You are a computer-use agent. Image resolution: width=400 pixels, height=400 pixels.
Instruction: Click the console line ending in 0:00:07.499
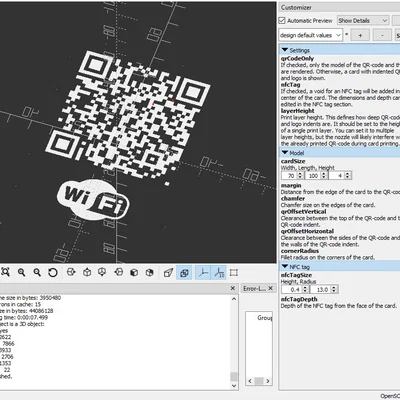click(24, 317)
